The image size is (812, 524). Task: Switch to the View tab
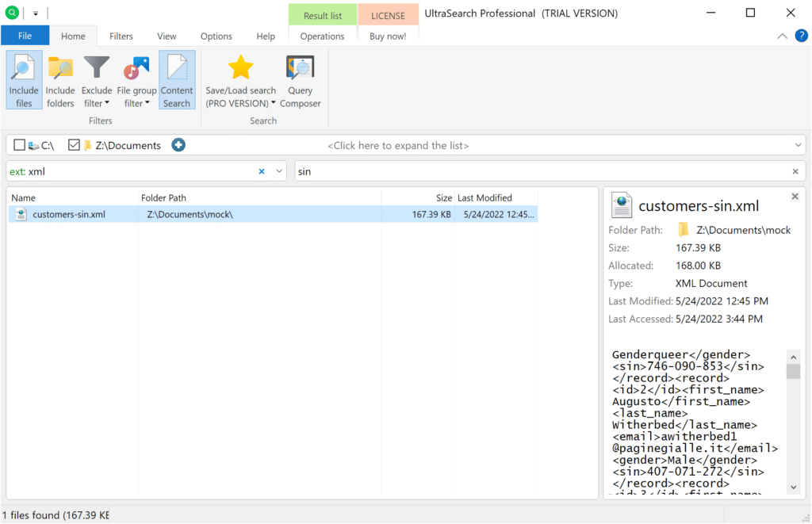coord(167,36)
